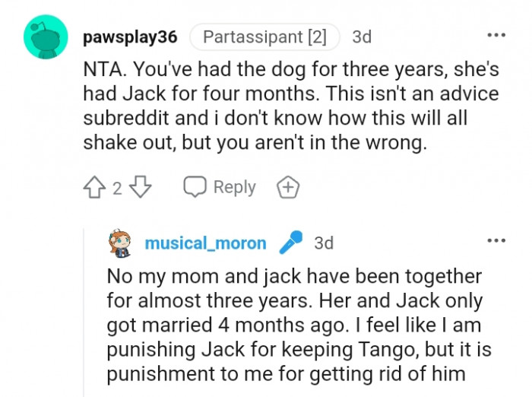Image resolution: width=532 pixels, height=397 pixels.
Task: Downvote pawsplay36's comment
Action: pos(141,188)
